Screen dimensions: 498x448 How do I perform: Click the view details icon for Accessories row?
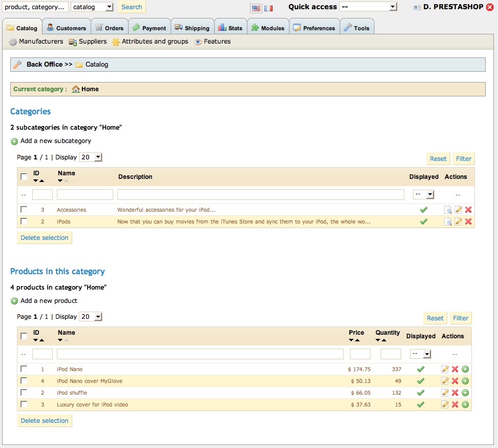point(448,210)
